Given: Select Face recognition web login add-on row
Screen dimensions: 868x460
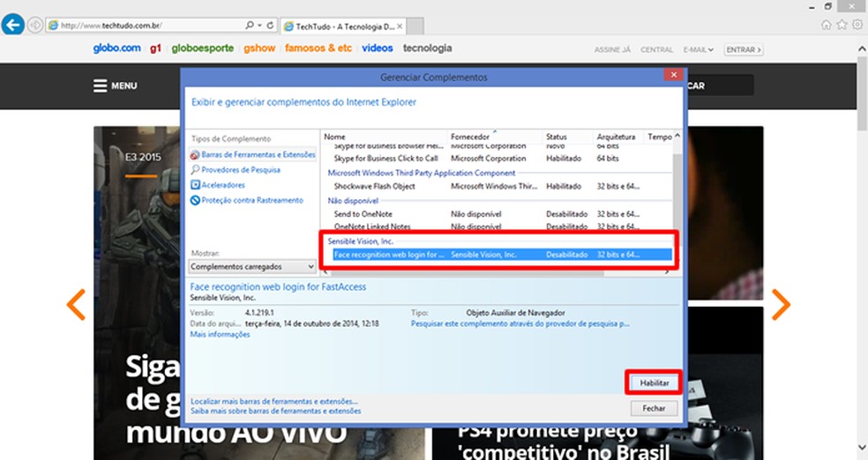Looking at the screenshot, I should 502,255.
